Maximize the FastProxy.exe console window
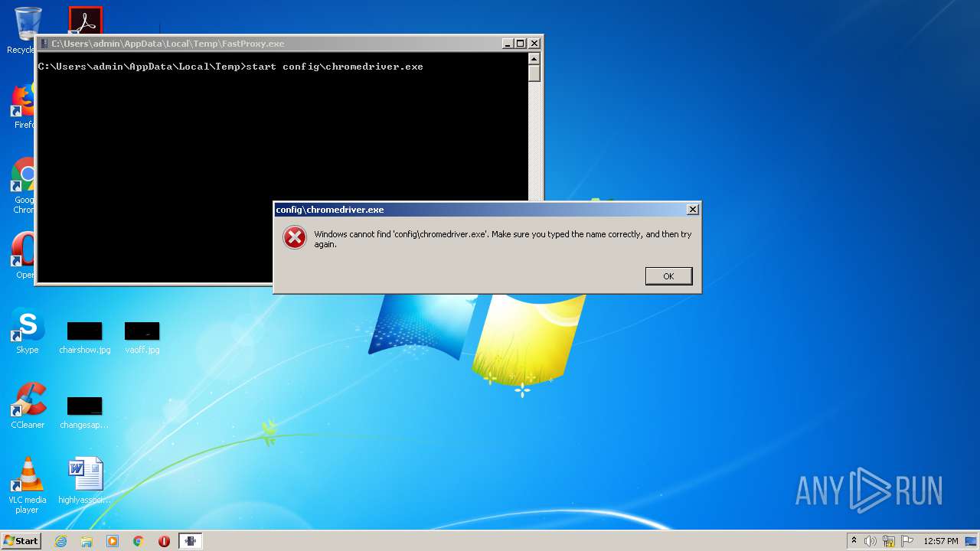Screen dimensions: 980x551 (x=521, y=44)
